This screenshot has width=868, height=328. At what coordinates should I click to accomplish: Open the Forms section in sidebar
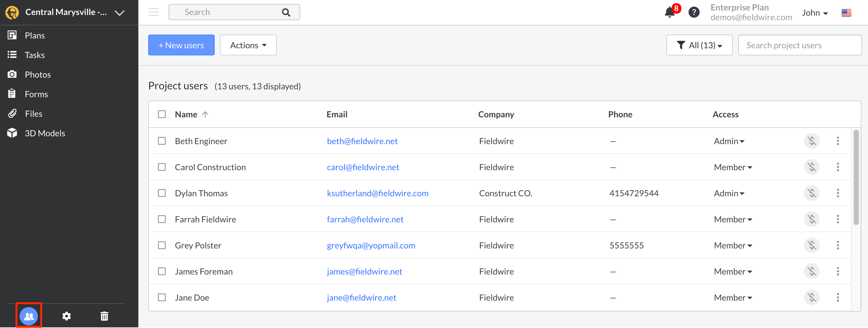click(36, 94)
